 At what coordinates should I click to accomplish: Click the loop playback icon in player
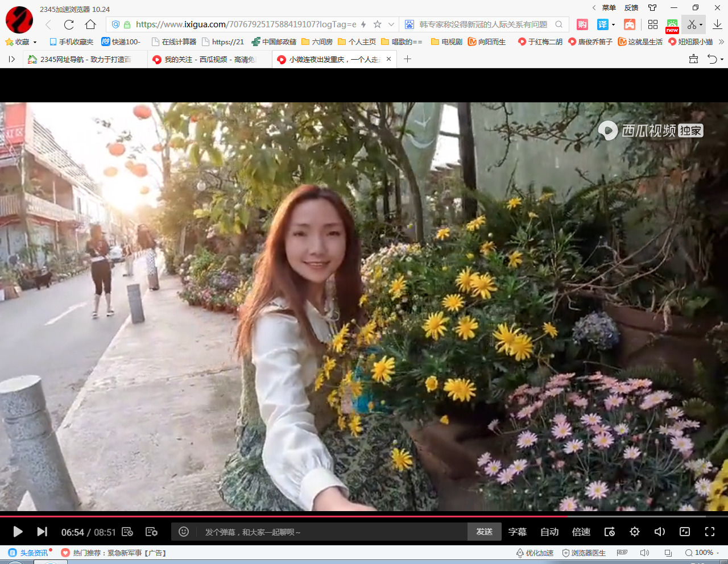pos(610,532)
